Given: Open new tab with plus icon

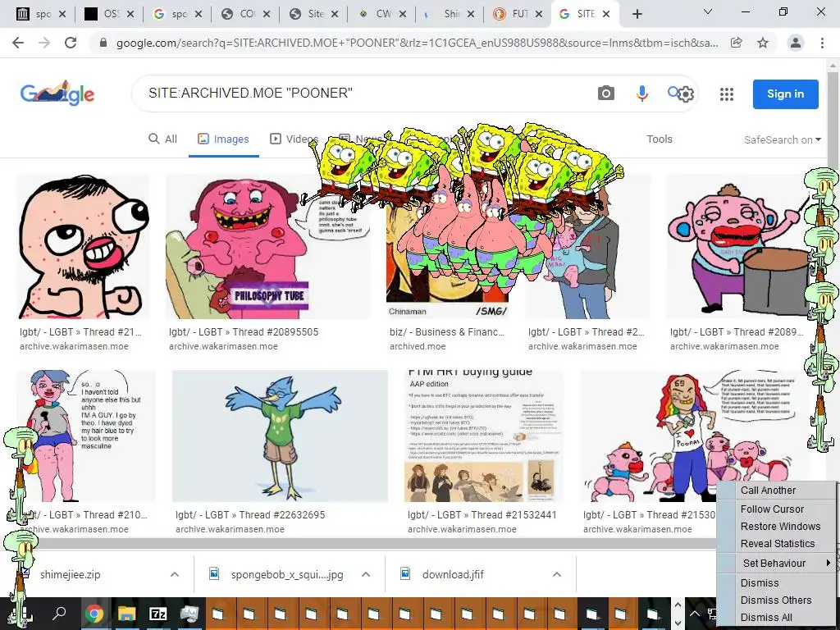Looking at the screenshot, I should point(637,15).
